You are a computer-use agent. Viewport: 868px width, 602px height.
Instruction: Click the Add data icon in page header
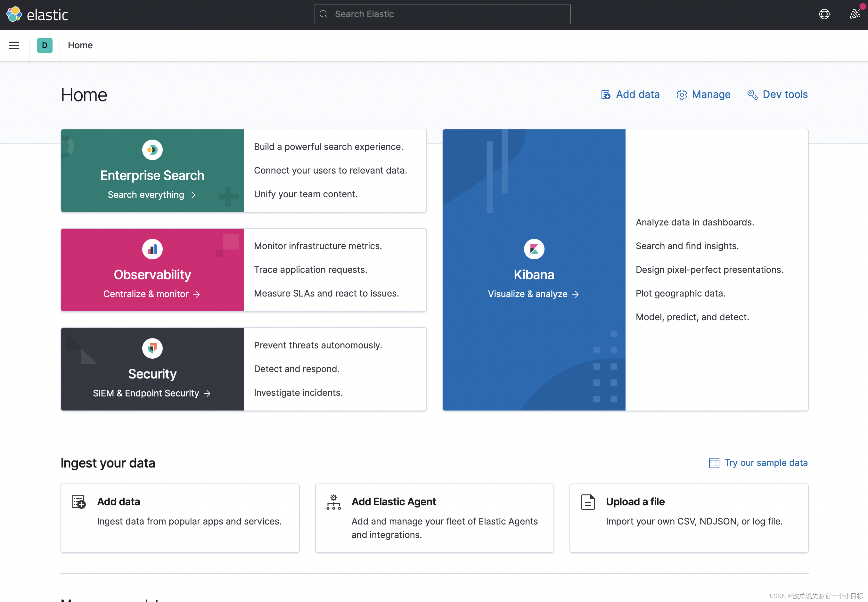[606, 95]
